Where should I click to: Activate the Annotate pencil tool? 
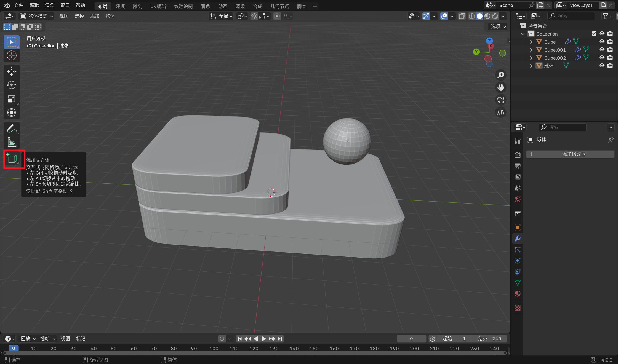[11, 129]
